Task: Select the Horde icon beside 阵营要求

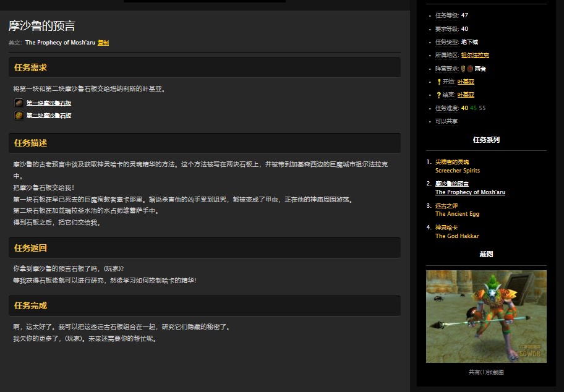Action: click(x=469, y=68)
